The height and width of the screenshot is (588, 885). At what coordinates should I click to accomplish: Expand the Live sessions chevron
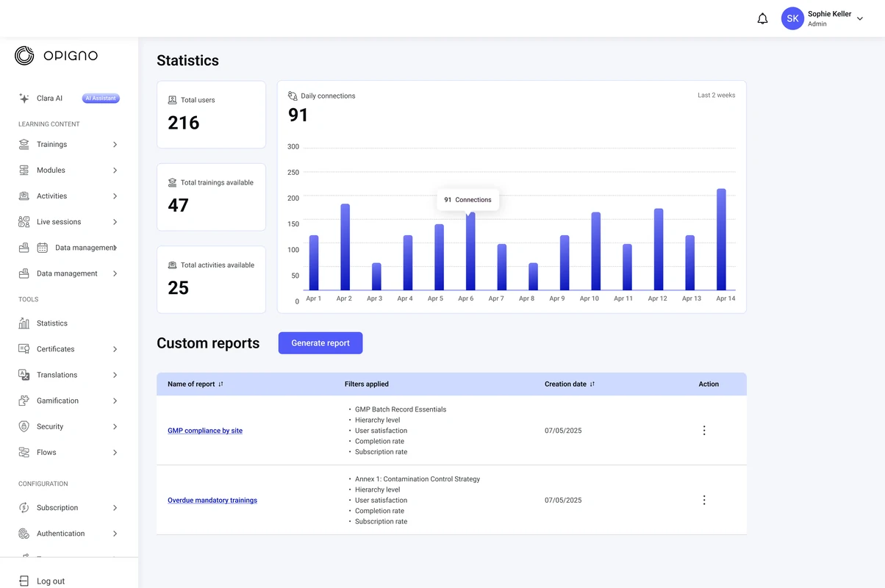click(x=115, y=222)
